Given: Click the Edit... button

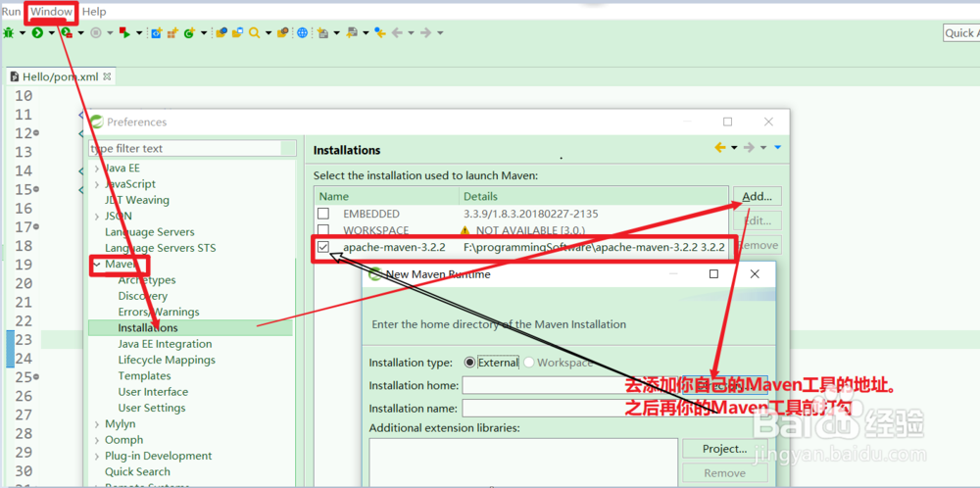Looking at the screenshot, I should click(757, 220).
